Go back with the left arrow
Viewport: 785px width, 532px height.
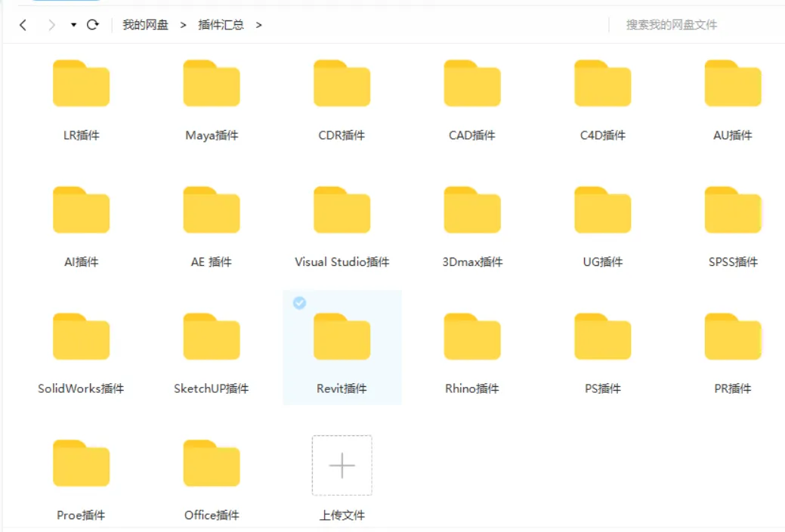tap(23, 24)
